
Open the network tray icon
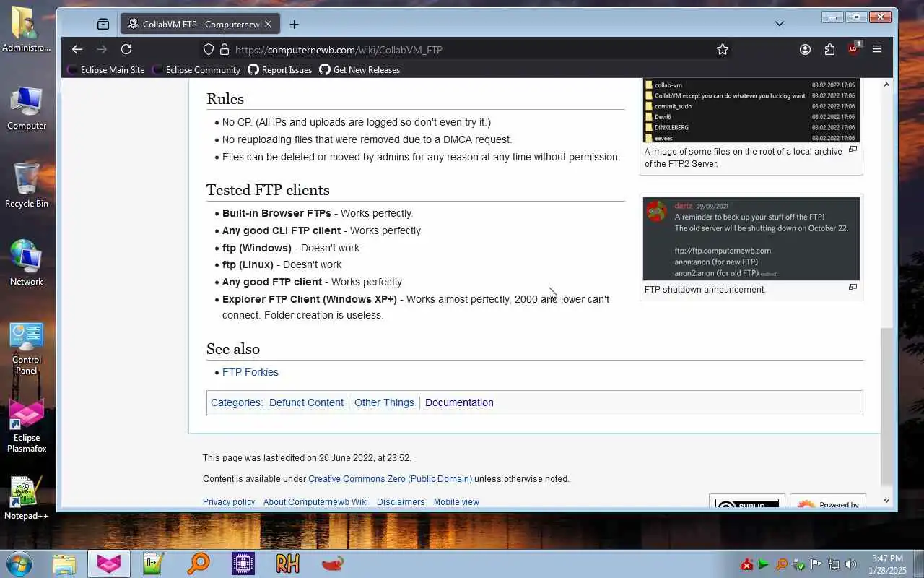click(x=834, y=564)
